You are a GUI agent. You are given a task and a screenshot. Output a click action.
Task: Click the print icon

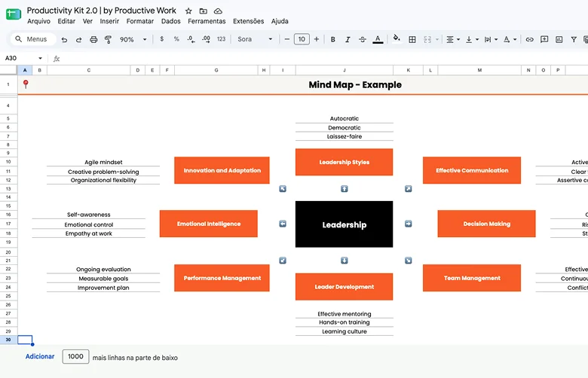pyautogui.click(x=93, y=39)
